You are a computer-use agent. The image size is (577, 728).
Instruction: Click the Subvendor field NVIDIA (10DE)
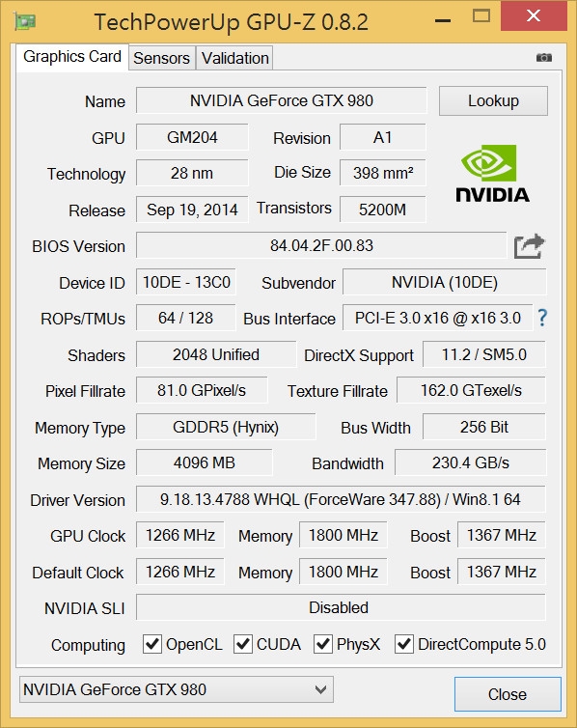(445, 282)
